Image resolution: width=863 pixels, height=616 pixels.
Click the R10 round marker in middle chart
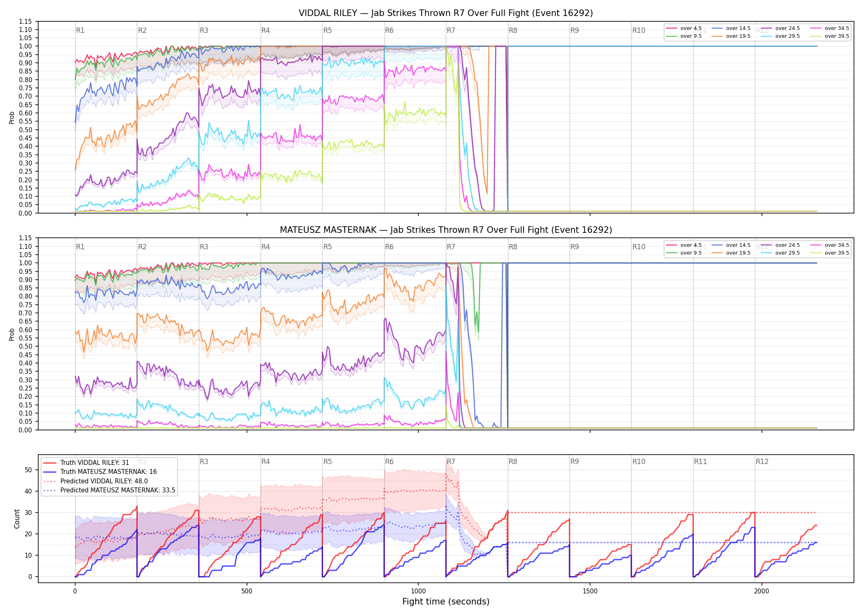[639, 247]
